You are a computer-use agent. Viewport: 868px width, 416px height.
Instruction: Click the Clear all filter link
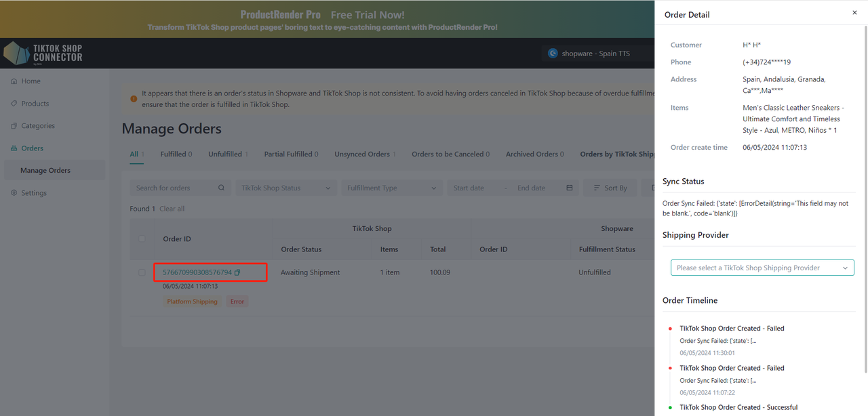[x=172, y=209]
